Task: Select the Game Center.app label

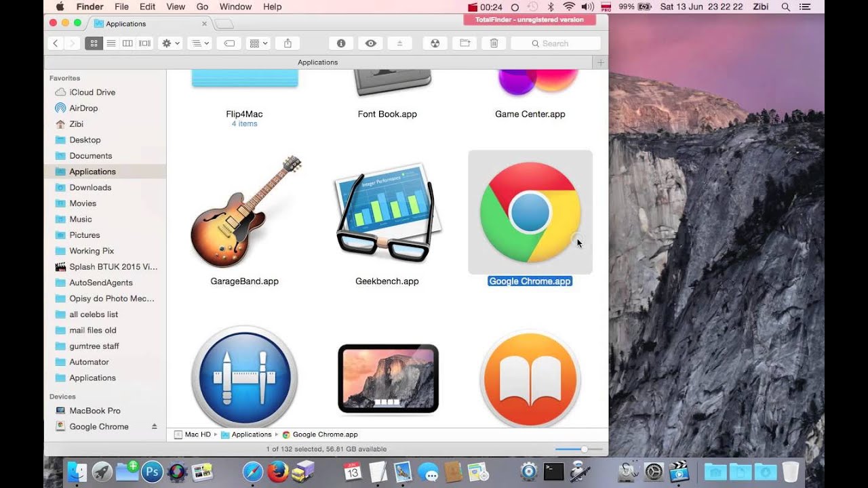Action: coord(530,114)
